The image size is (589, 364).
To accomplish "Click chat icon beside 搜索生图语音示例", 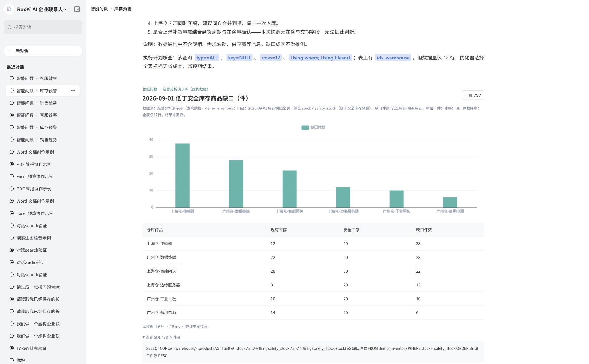I will [x=12, y=238].
